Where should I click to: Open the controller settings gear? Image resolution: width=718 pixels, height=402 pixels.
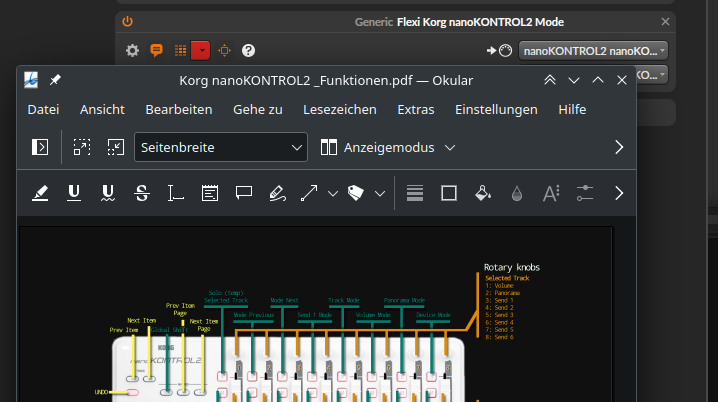132,50
